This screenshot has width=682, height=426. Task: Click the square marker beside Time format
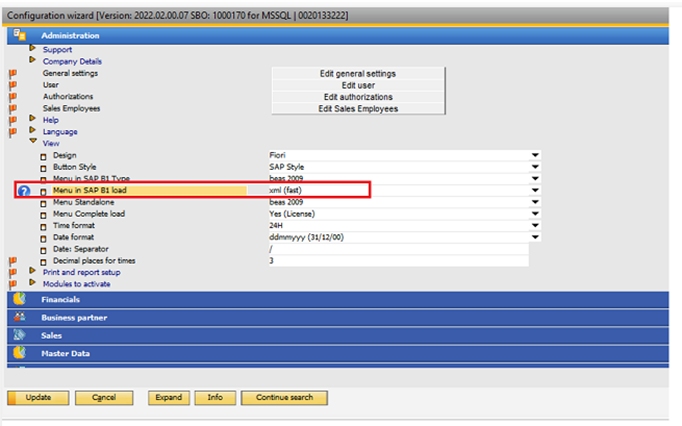pyautogui.click(x=43, y=227)
